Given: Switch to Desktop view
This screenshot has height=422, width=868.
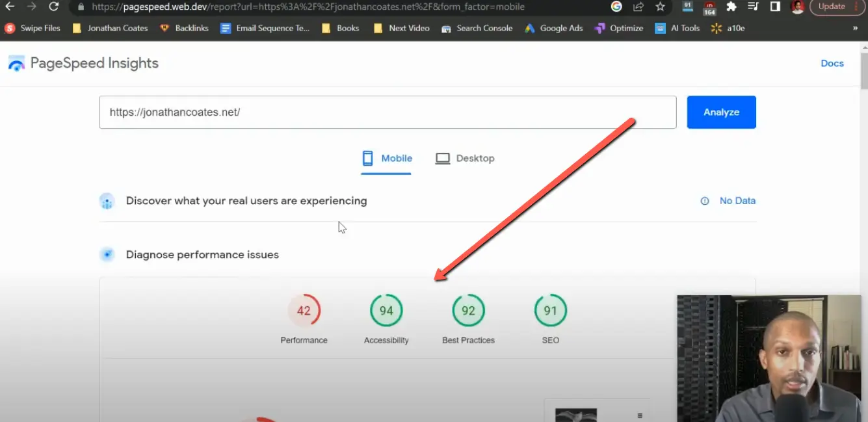Looking at the screenshot, I should (465, 158).
